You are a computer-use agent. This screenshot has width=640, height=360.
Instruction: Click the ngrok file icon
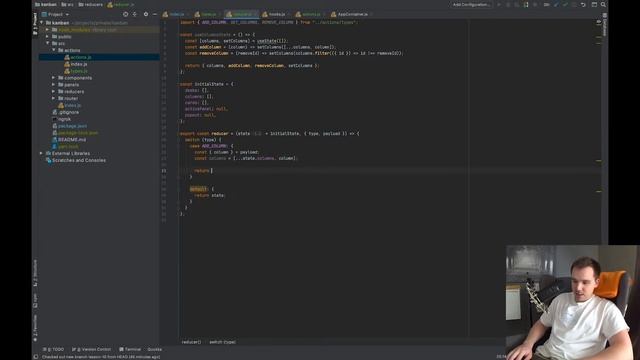54,119
